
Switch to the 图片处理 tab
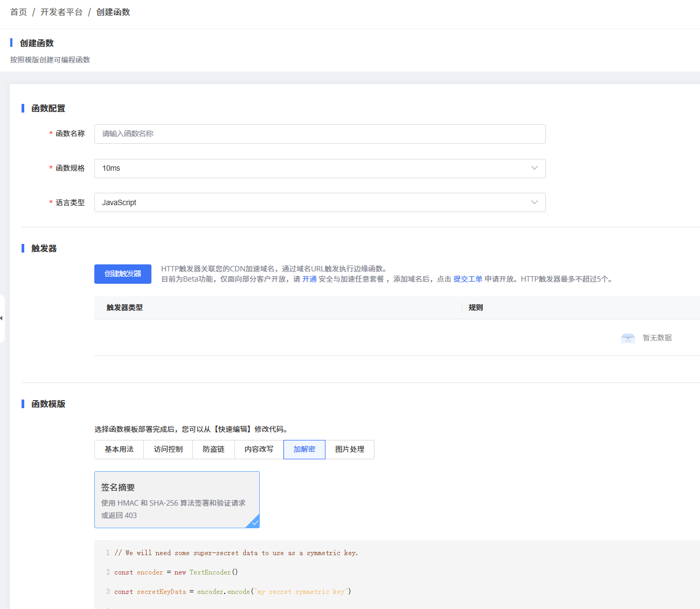350,450
